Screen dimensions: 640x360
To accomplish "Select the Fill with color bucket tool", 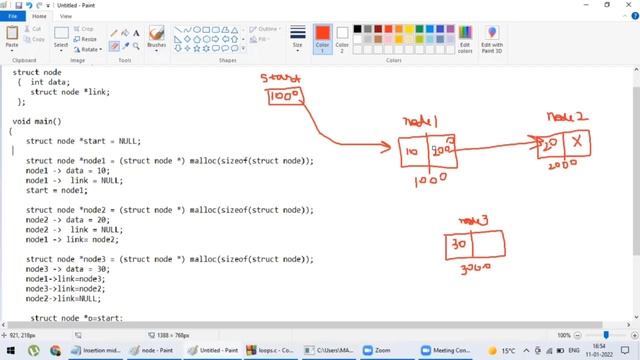I will 125,33.
